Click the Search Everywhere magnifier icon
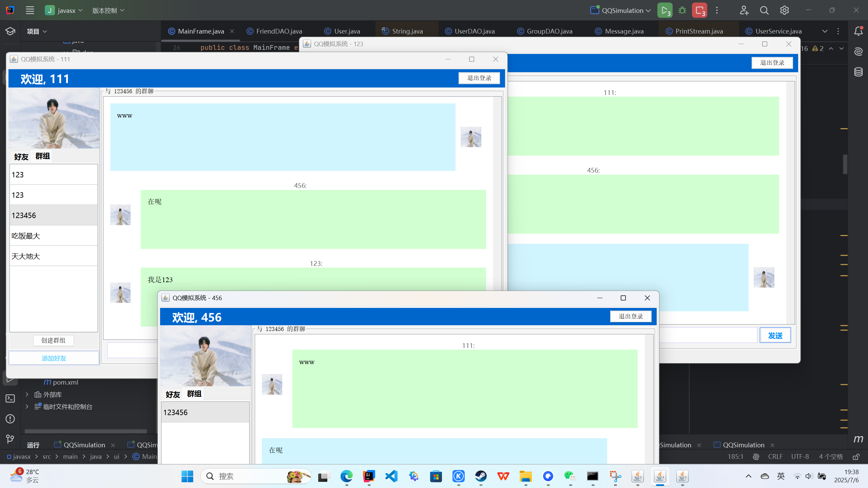This screenshot has height=488, width=868. coord(764,11)
